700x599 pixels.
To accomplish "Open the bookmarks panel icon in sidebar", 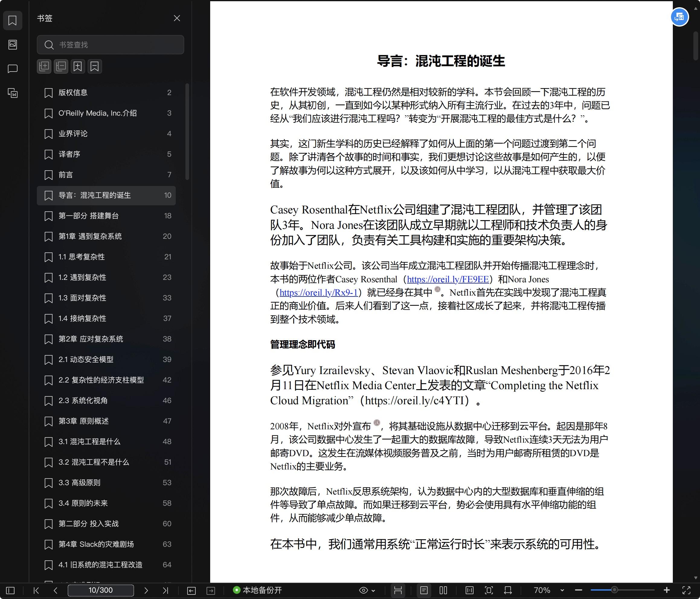I will coord(12,21).
